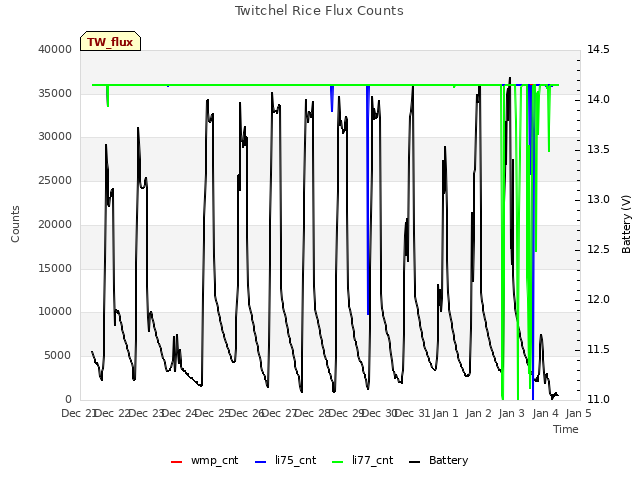Click the 13.5 battery axis label
The image size is (640, 480).
pyautogui.click(x=598, y=149)
